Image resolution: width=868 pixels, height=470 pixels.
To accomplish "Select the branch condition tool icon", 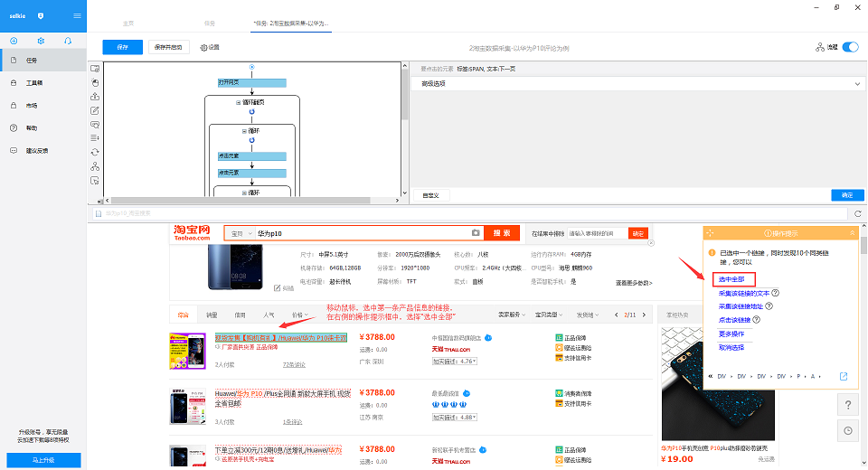I will pos(95,166).
